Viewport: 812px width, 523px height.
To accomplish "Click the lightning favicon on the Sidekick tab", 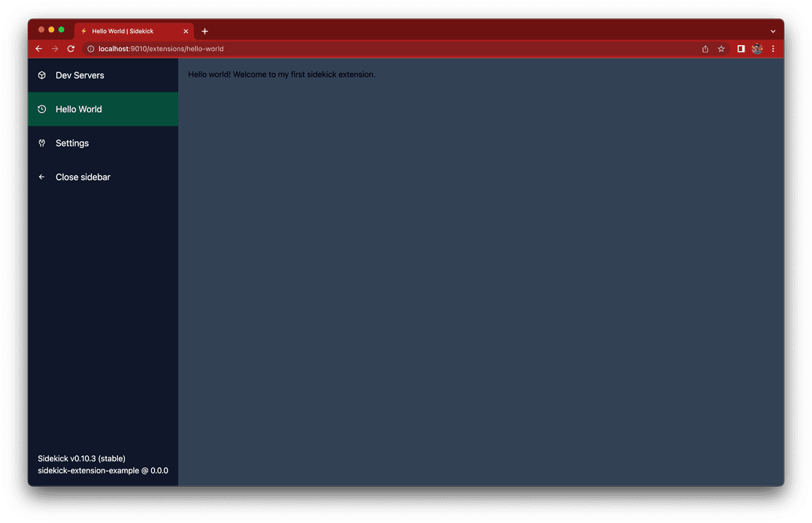I will click(83, 31).
